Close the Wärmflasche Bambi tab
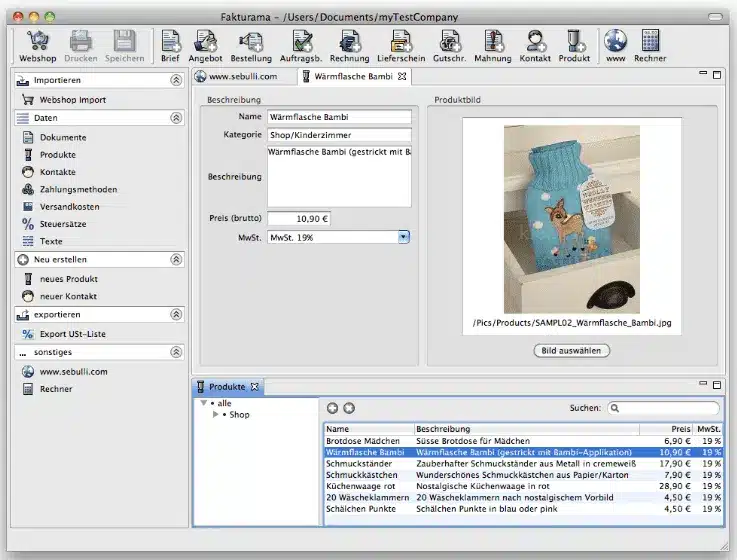 [x=402, y=76]
